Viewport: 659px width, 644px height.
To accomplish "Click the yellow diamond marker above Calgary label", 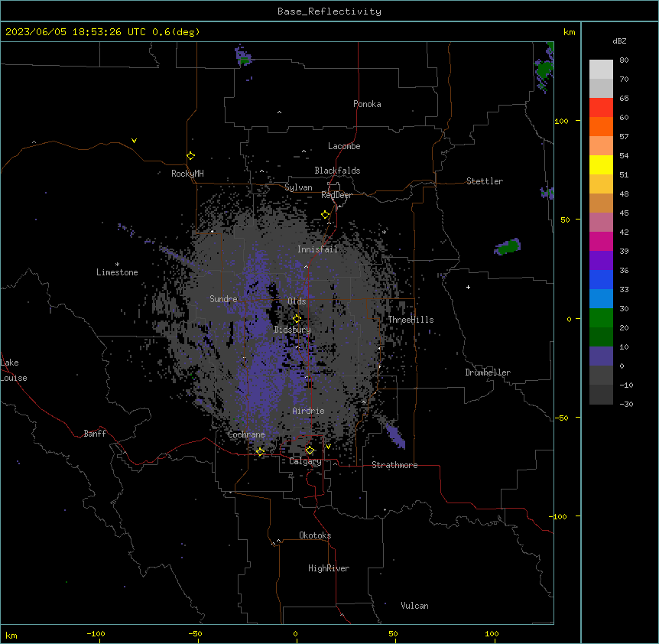I will (310, 450).
